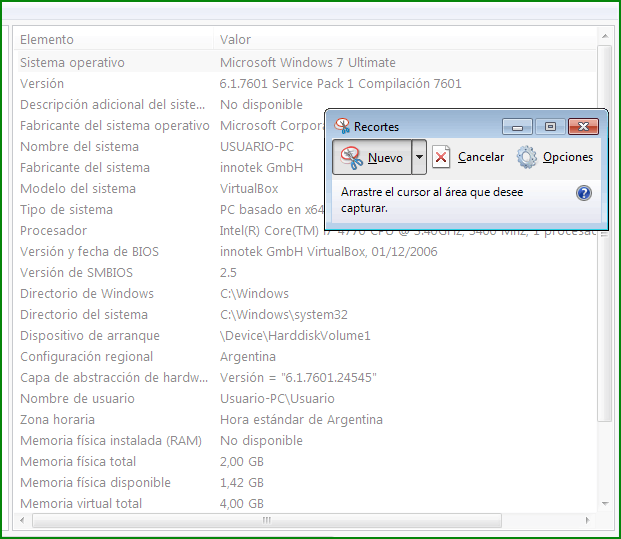
Task: Select the Tipo de sistema row
Action: pyautogui.click(x=305, y=210)
